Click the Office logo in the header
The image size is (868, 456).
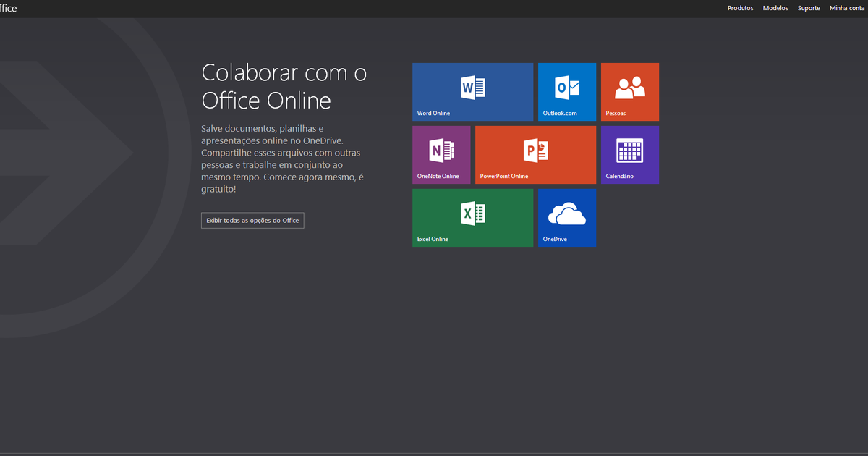pos(7,8)
